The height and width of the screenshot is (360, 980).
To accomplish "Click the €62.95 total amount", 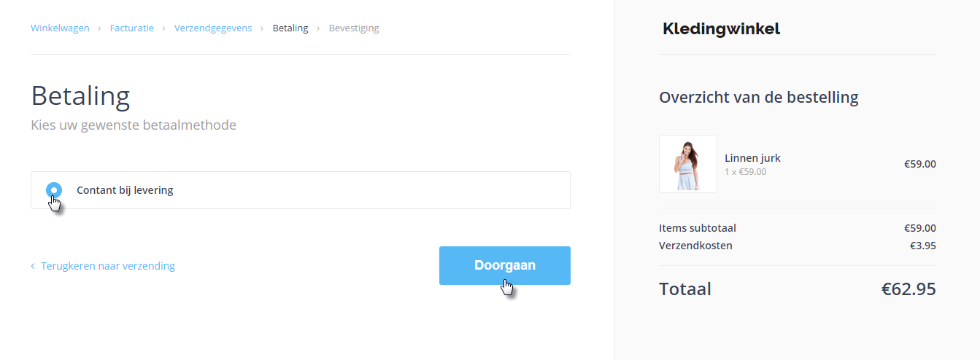I will [908, 289].
